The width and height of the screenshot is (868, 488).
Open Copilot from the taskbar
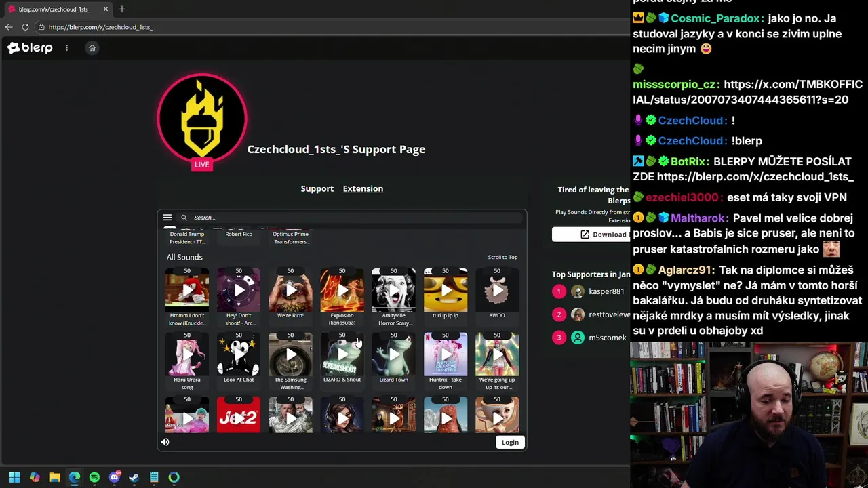(35, 477)
